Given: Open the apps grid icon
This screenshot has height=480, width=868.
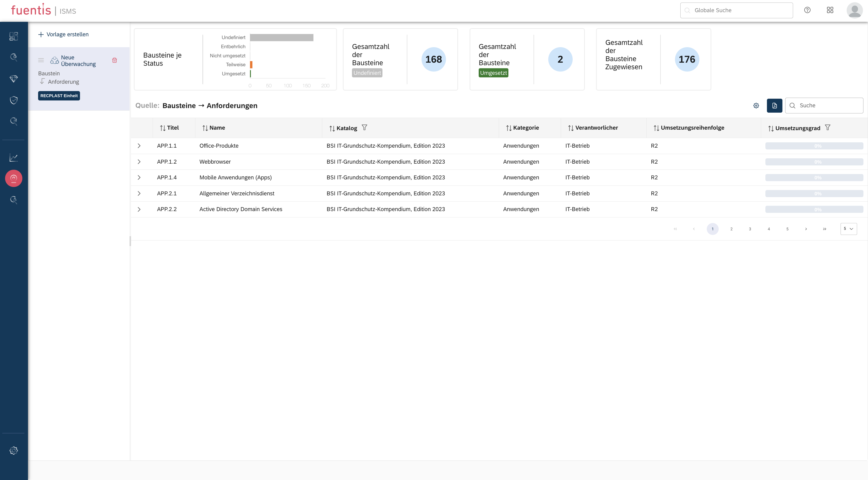Looking at the screenshot, I should click(x=830, y=10).
